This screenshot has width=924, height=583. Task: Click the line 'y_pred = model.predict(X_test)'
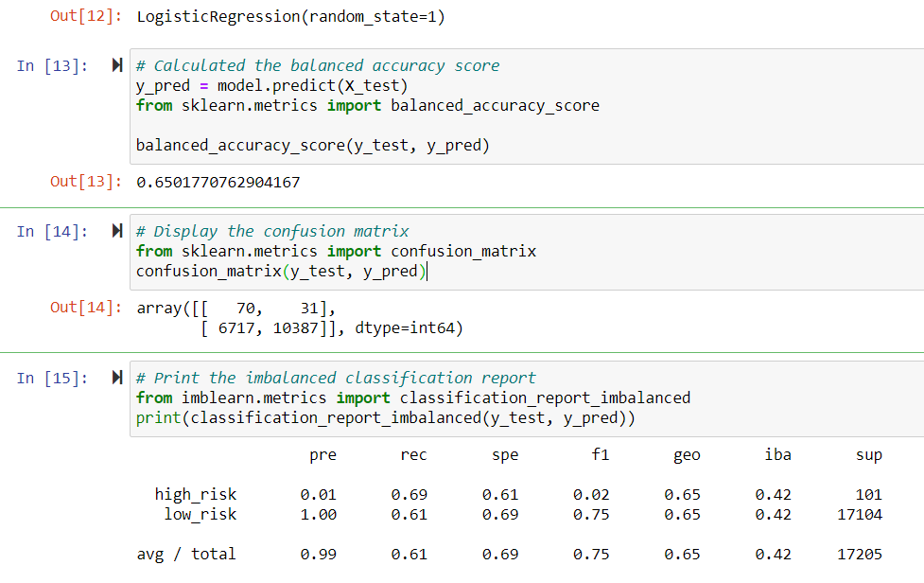click(x=271, y=85)
